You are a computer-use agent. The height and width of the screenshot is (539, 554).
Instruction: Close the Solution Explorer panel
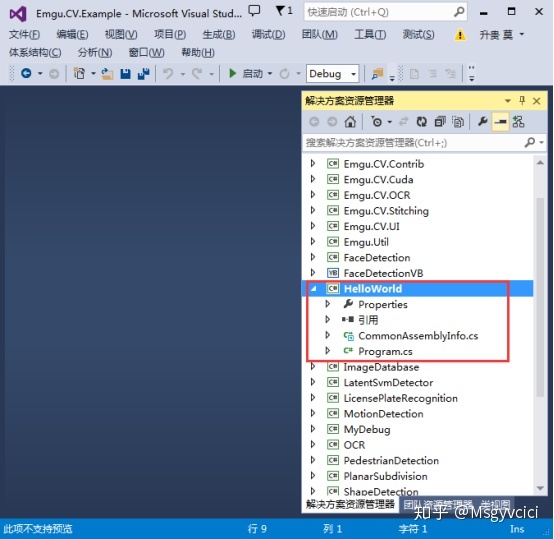[536, 101]
